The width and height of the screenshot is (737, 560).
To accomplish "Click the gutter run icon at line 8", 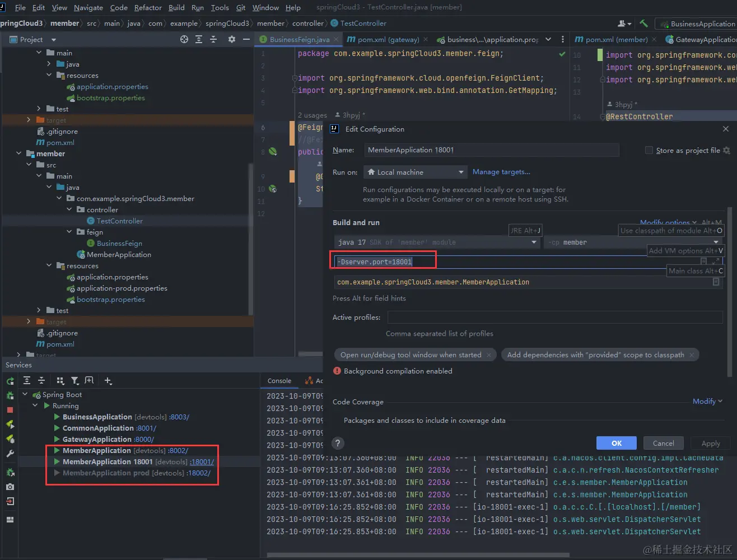I will pyautogui.click(x=273, y=152).
